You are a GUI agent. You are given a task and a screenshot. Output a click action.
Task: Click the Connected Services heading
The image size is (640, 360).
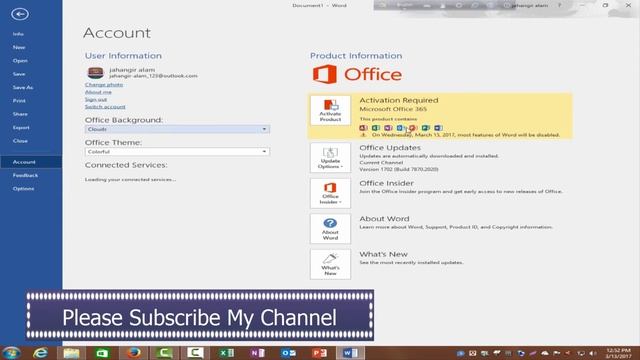coord(126,165)
